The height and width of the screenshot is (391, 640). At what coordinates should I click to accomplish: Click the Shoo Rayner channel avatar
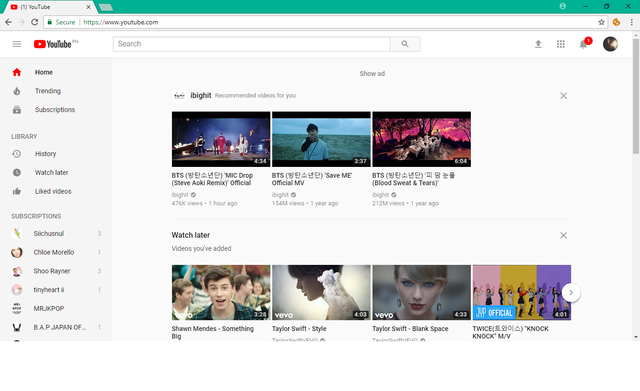17,271
